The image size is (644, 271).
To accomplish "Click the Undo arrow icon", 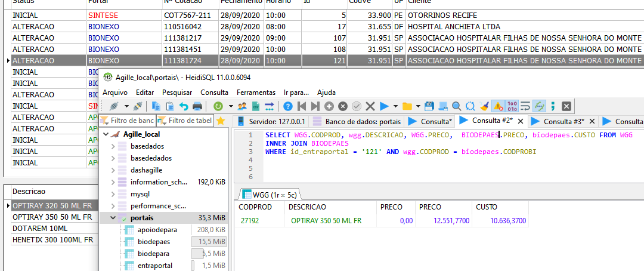I will 184,106.
